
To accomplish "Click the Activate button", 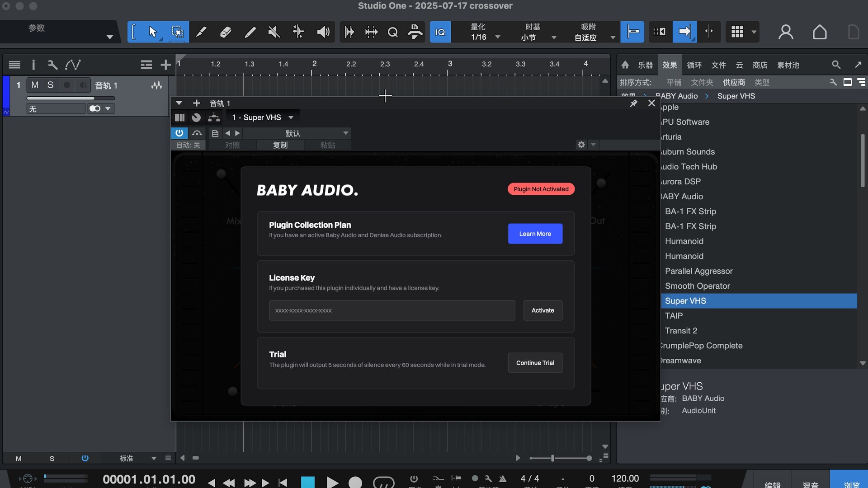I will 543,310.
